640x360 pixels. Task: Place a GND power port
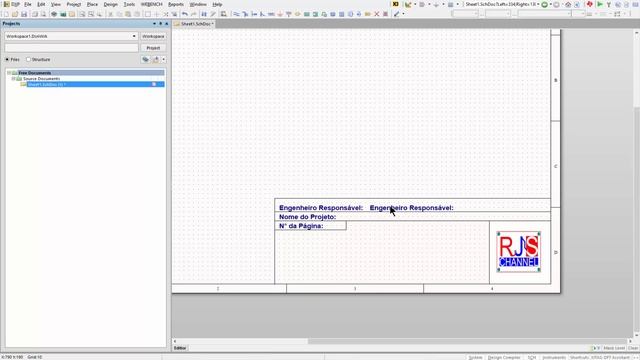280,14
